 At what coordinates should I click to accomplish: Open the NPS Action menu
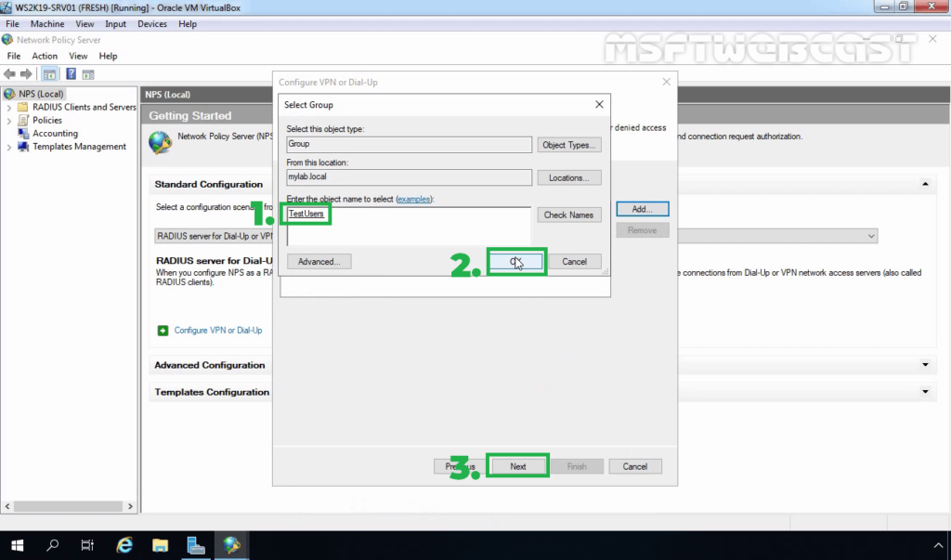pyautogui.click(x=45, y=56)
